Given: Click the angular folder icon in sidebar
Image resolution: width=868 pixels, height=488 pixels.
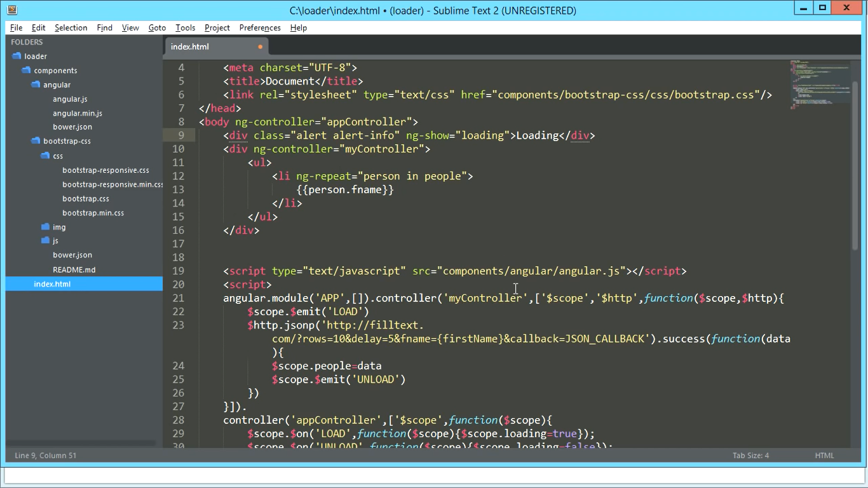Looking at the screenshot, I should [36, 85].
